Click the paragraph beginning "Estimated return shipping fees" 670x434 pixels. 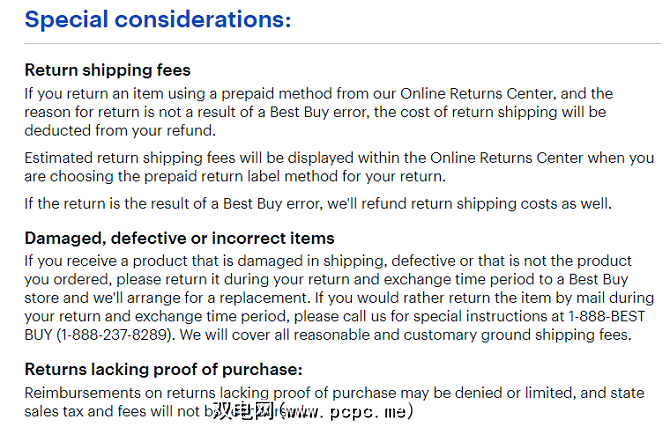coord(338,167)
